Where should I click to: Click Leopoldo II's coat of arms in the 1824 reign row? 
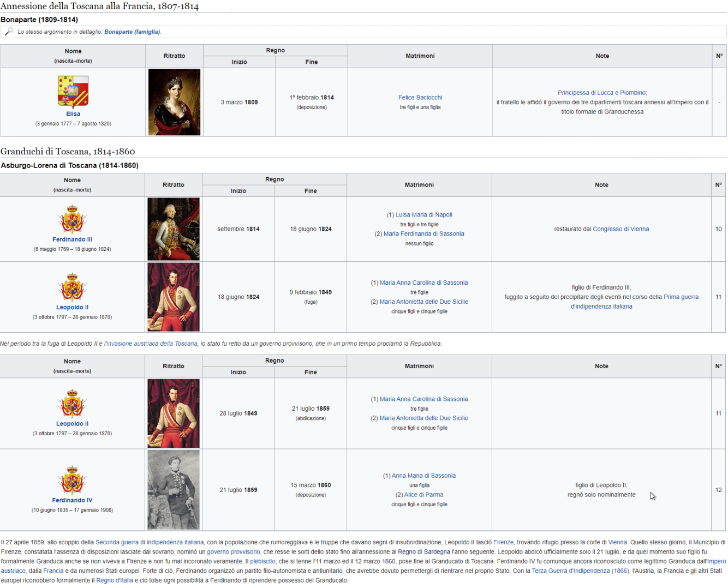point(72,287)
